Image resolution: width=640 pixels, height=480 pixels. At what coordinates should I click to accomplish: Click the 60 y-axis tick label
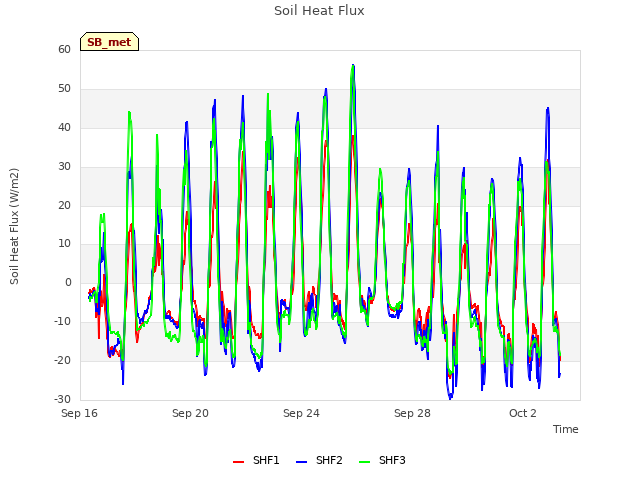pos(64,49)
